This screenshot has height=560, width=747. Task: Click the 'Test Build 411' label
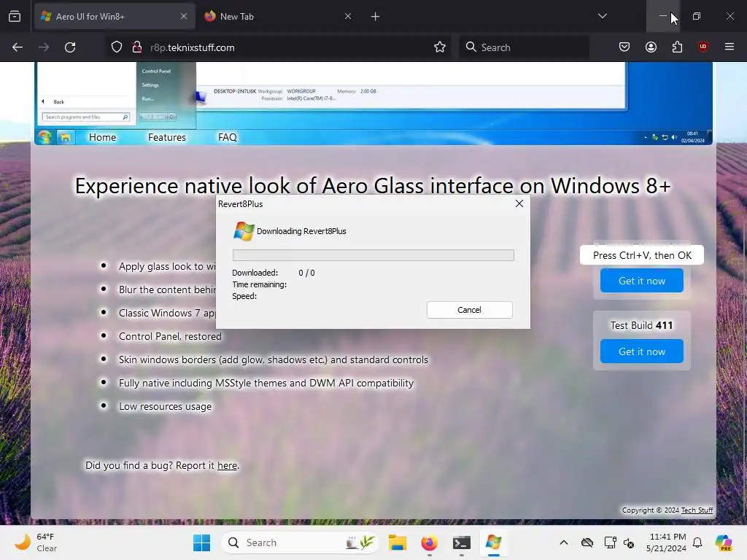[x=642, y=325]
